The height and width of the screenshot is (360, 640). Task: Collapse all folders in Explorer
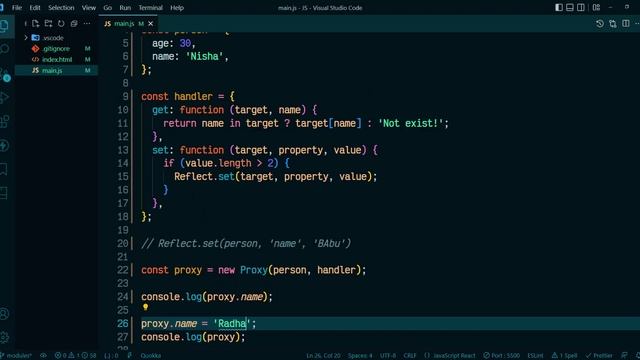coord(74,24)
